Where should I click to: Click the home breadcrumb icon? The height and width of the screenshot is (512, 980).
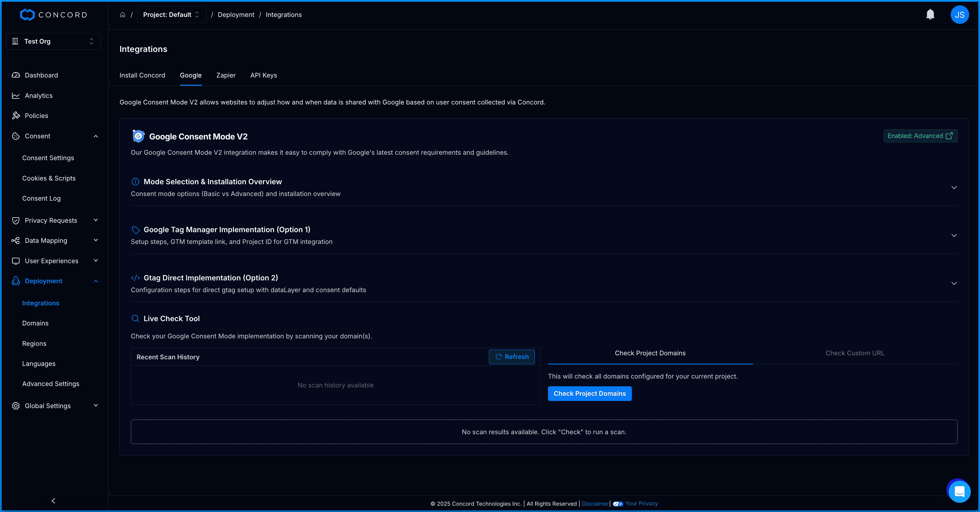pos(123,15)
